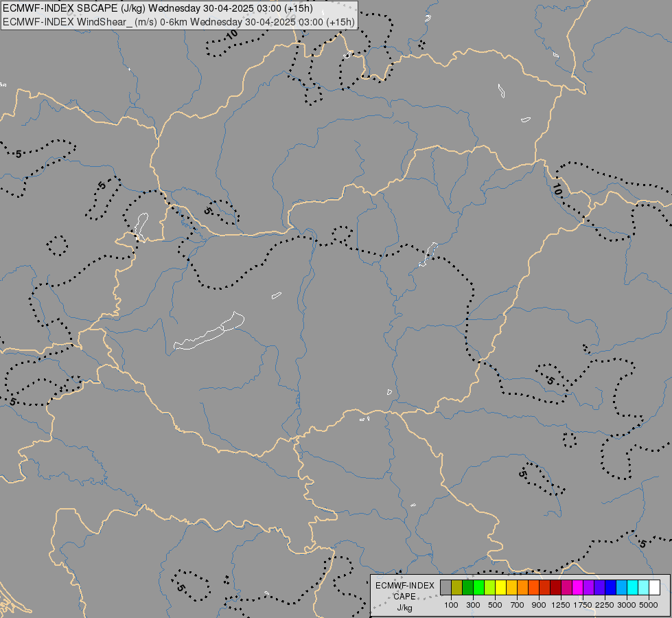The image size is (672, 618).
Task: Click the legend label '300'
Action: click(x=473, y=605)
